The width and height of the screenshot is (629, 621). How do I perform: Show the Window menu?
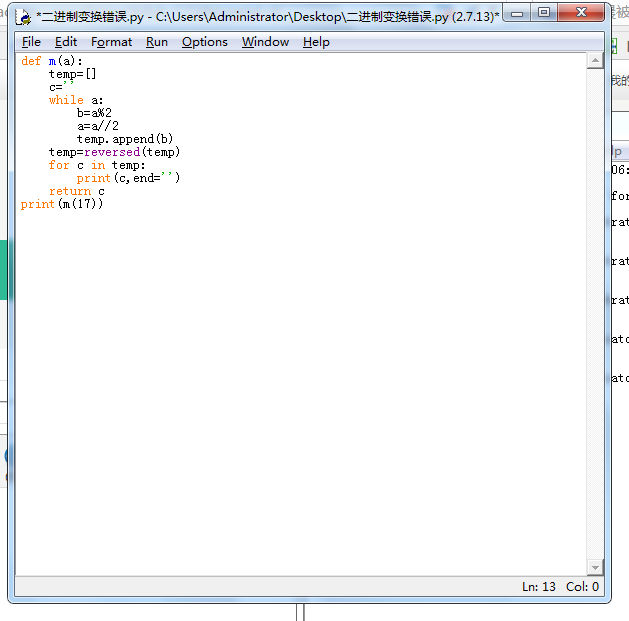265,42
